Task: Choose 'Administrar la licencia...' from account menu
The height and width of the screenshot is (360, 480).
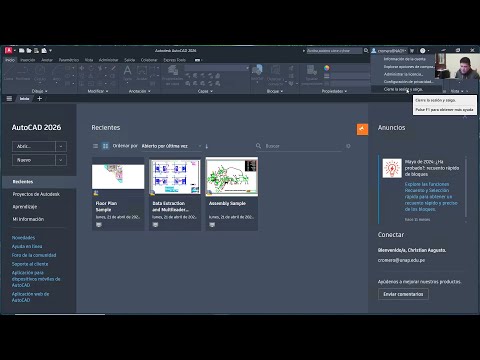Action: pyautogui.click(x=403, y=74)
